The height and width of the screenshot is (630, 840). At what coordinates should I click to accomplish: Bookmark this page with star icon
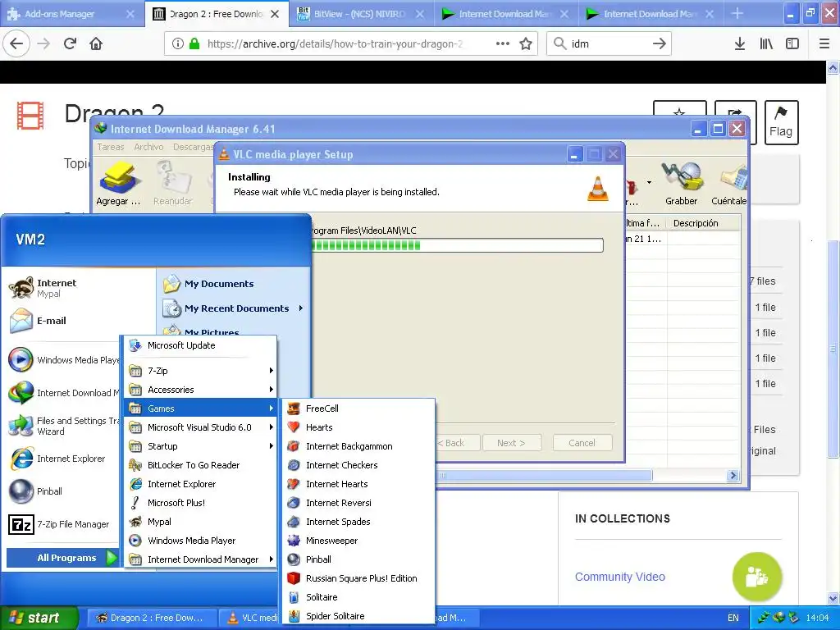coord(526,43)
